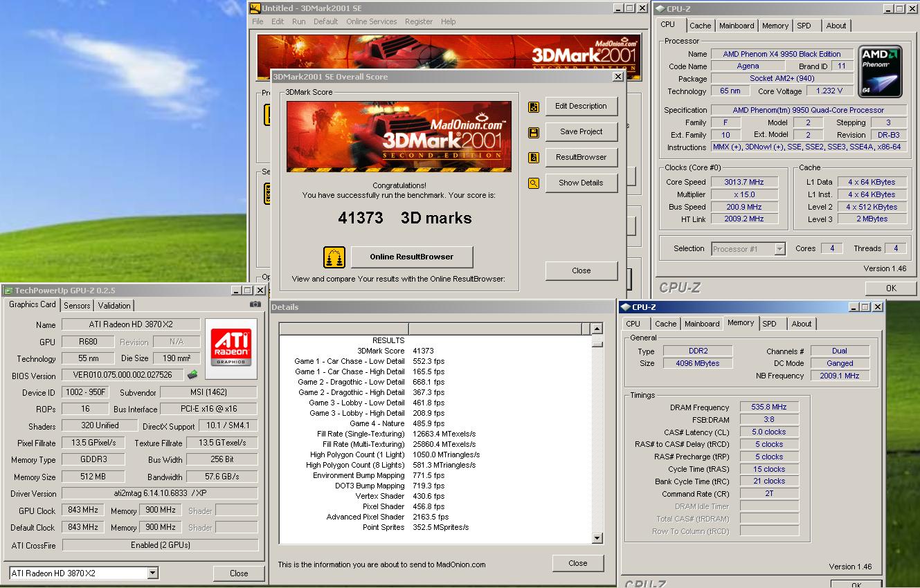Open the Help menu in 3DMark2001
Viewport: 920px width, 588px height.
pos(449,21)
